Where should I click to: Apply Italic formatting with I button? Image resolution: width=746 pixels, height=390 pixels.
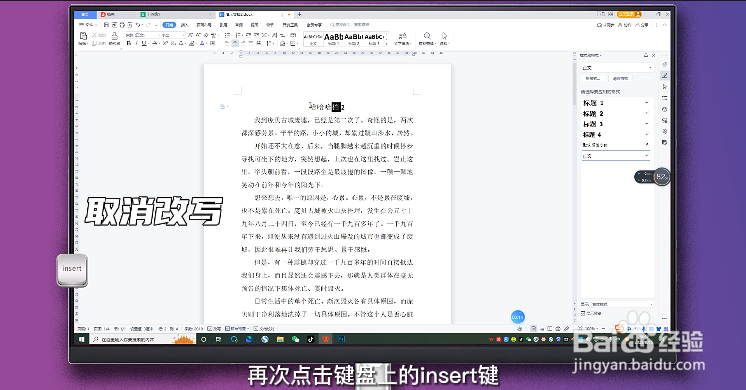(137, 43)
